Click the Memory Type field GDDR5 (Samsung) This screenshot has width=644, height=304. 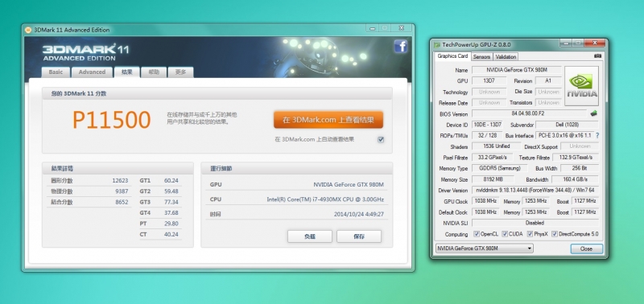click(500, 168)
